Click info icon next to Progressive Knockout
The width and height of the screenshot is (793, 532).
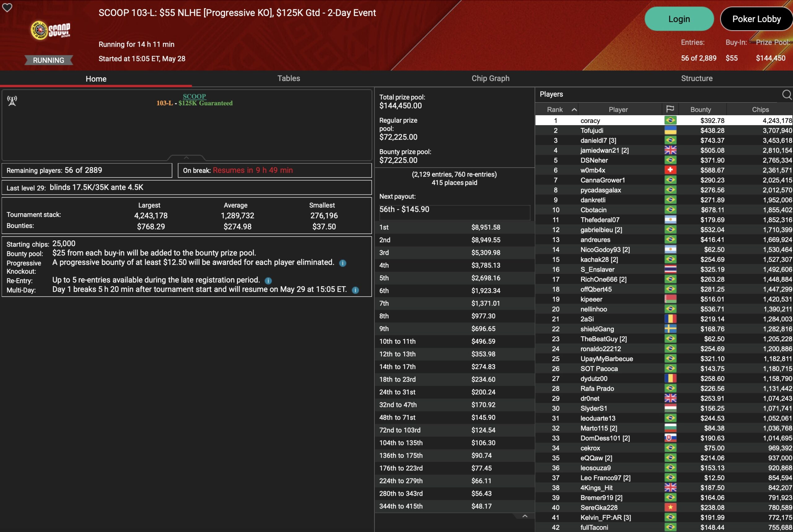click(x=343, y=263)
